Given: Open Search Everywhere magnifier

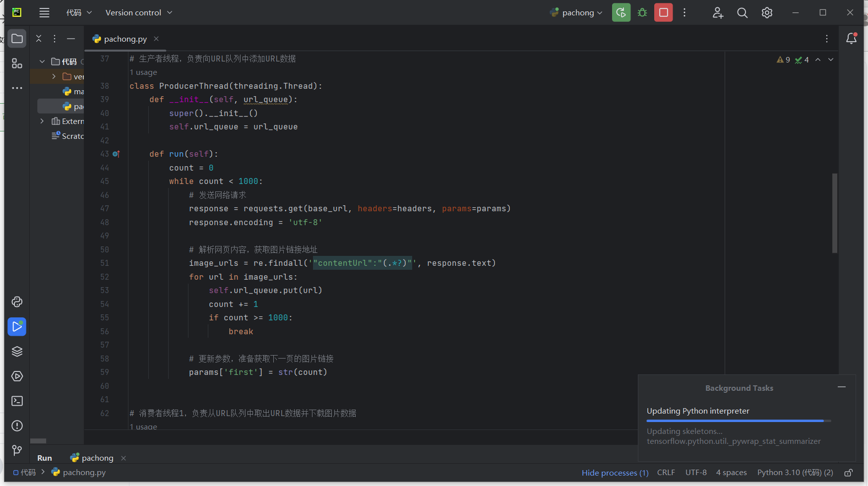Looking at the screenshot, I should (x=742, y=13).
